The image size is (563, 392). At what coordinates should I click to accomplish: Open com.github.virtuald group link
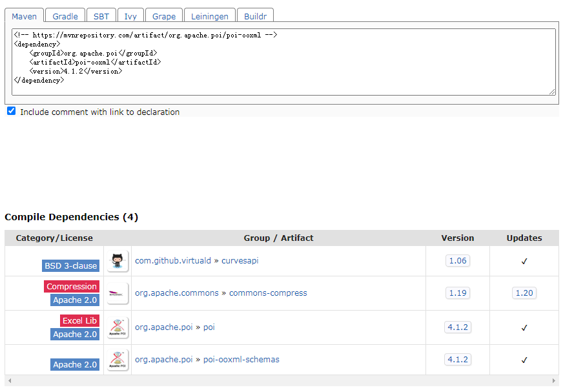[173, 261]
